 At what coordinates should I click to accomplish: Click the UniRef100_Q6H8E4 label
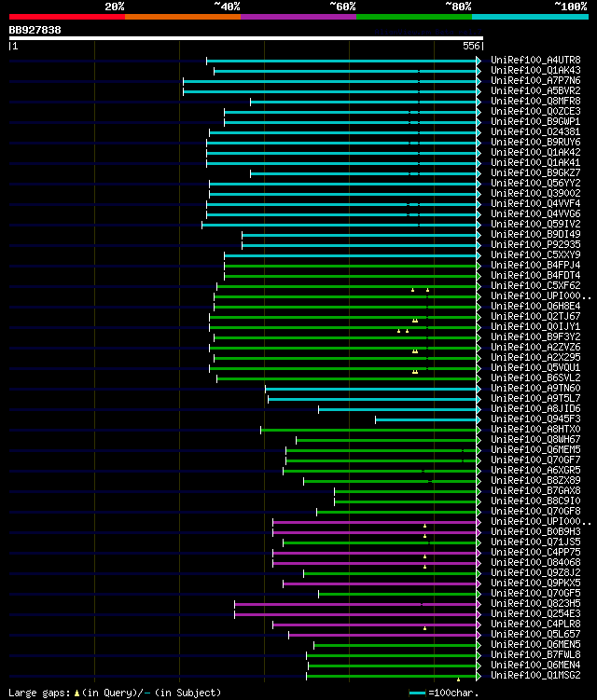[x=535, y=307]
